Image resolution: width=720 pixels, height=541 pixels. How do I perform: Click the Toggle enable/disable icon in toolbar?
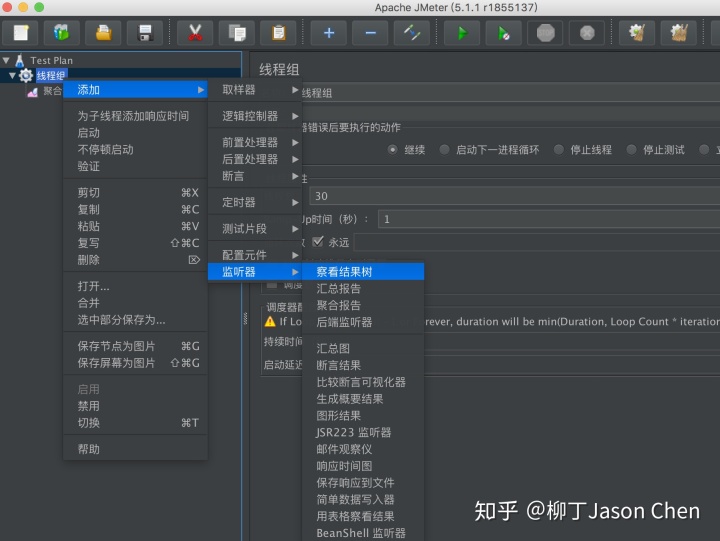pos(412,33)
